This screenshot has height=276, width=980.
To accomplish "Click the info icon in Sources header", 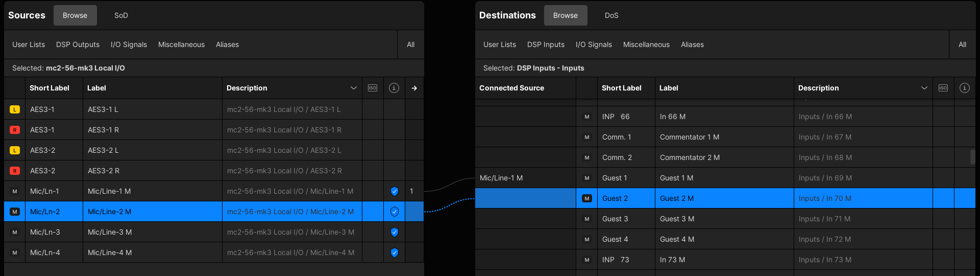I will pyautogui.click(x=394, y=88).
